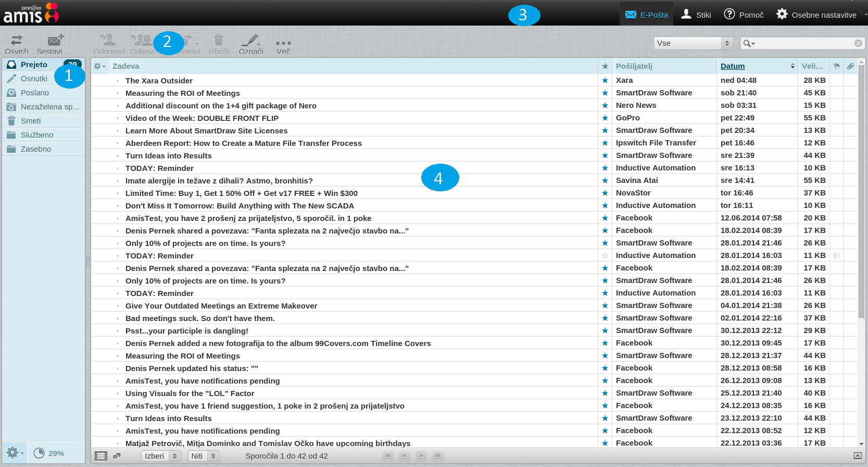Open the Niti threads dropdown

click(204, 456)
